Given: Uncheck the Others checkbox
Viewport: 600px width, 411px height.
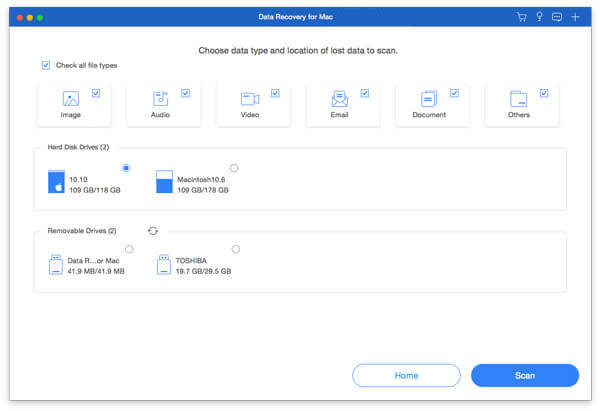Looking at the screenshot, I should click(544, 93).
